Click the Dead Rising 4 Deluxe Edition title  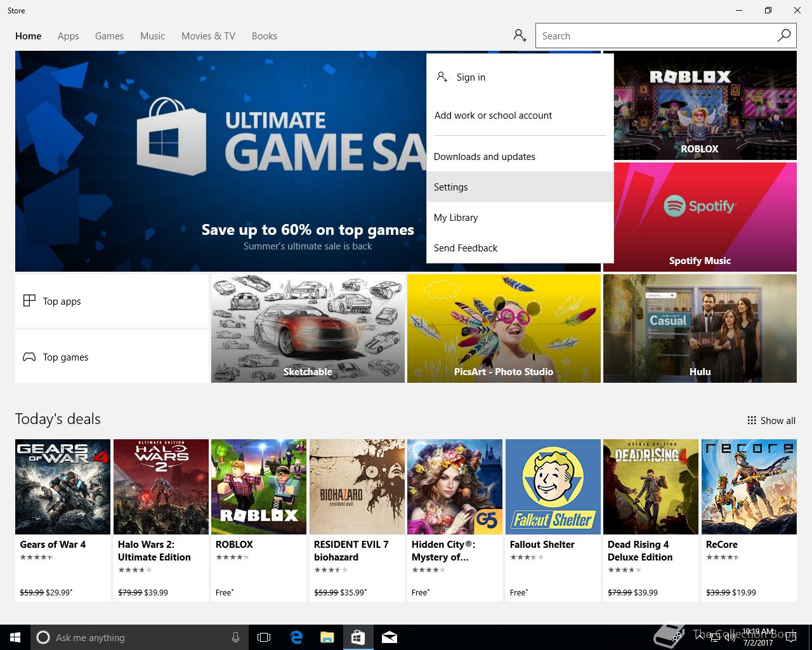[640, 550]
